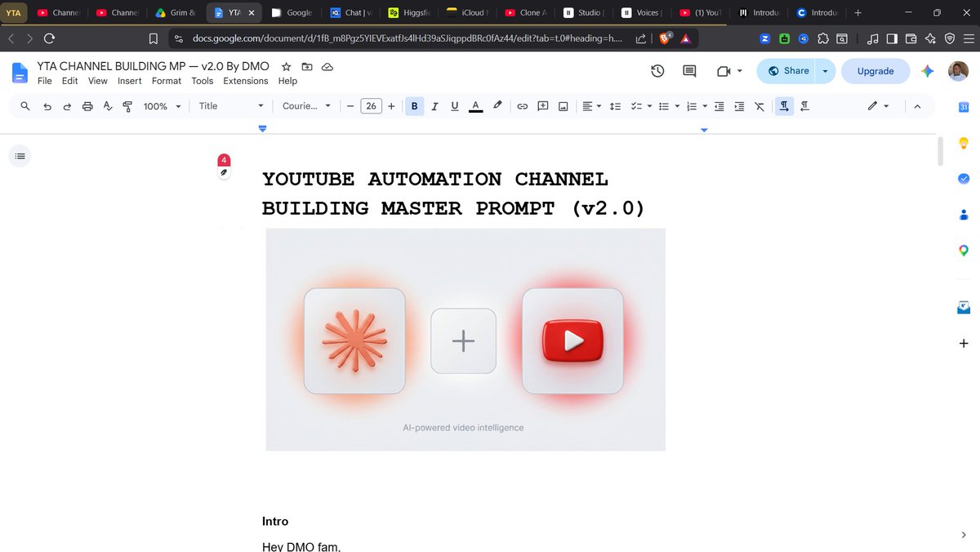Open the Title paragraph style dropdown
The height and width of the screenshot is (552, 980).
coord(231,106)
